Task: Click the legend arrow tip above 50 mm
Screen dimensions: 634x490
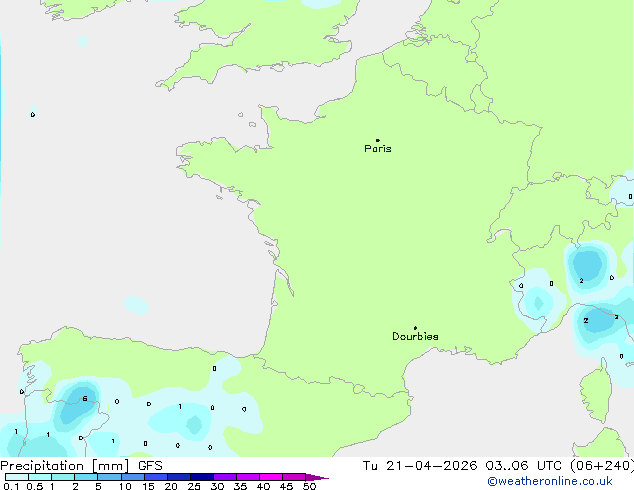Action: click(x=317, y=477)
